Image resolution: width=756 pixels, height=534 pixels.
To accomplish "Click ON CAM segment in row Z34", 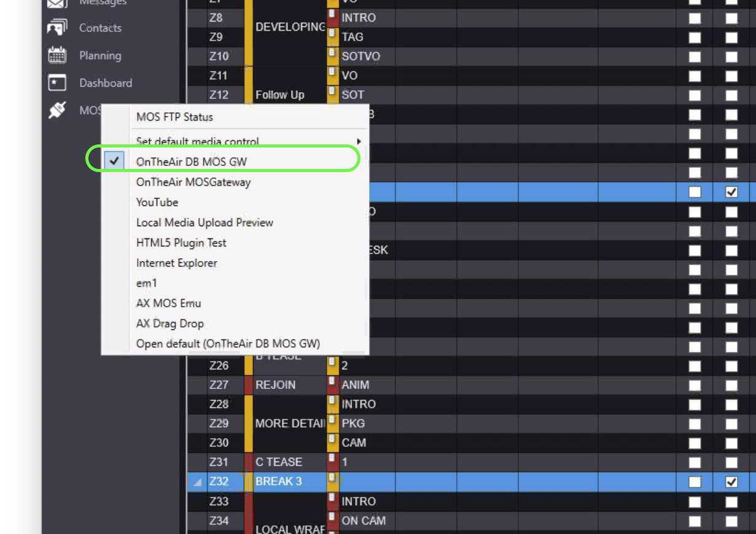I will 364,520.
